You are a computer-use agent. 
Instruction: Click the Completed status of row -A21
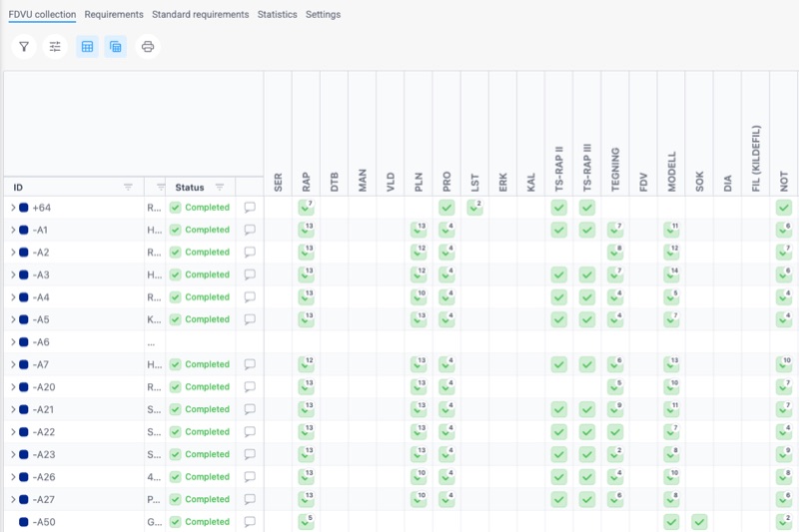tap(200, 409)
